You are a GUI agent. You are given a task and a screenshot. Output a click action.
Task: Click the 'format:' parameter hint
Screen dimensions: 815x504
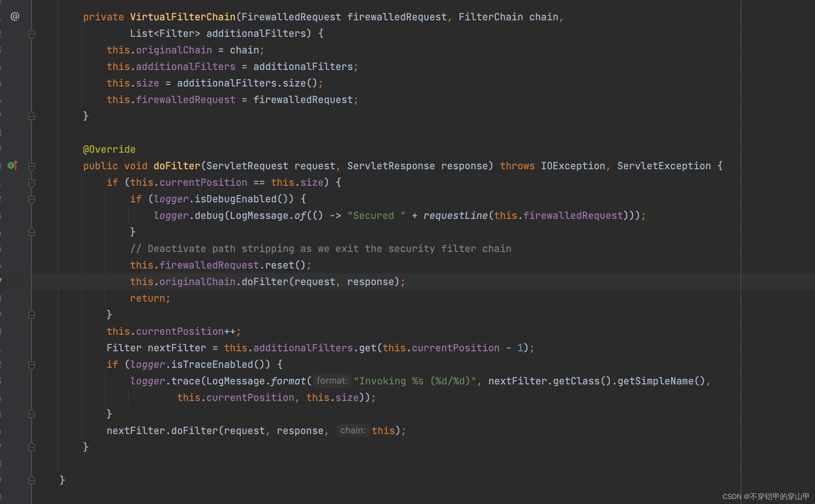click(x=332, y=381)
